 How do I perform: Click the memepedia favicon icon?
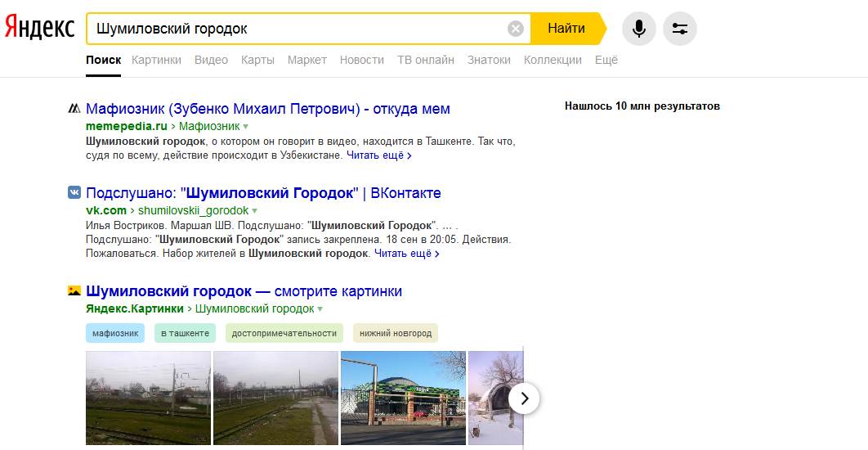point(74,108)
